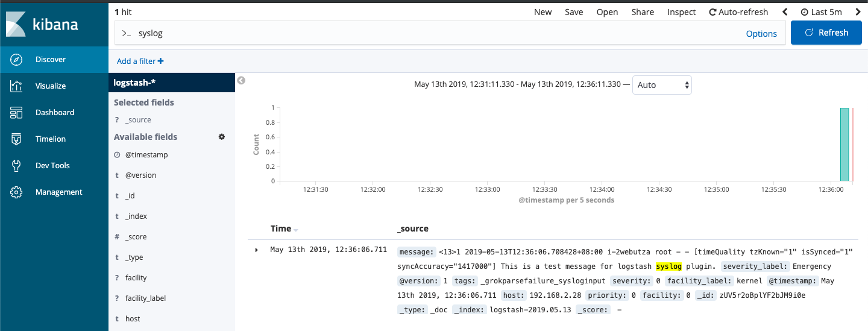Open Visualize chart icon in sidebar

tap(16, 86)
